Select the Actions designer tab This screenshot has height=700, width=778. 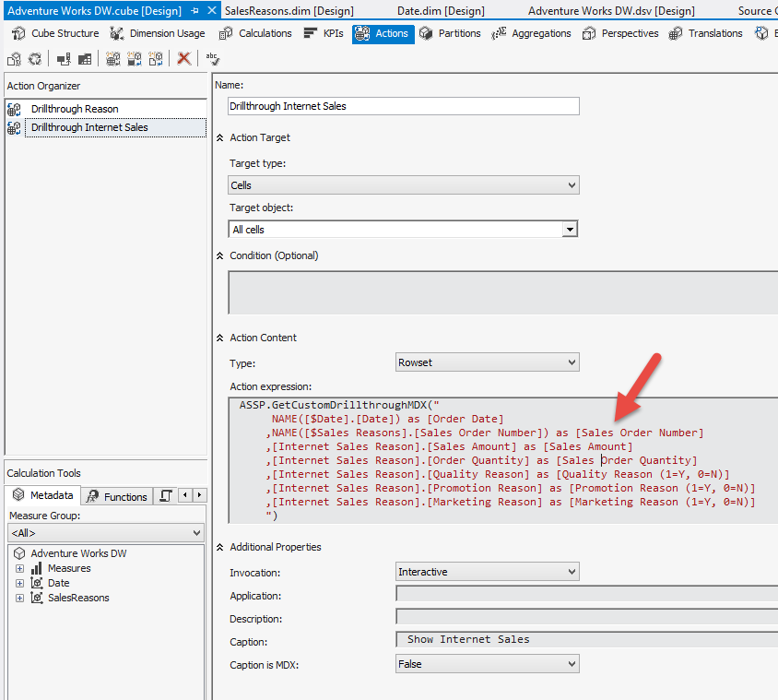tap(383, 33)
